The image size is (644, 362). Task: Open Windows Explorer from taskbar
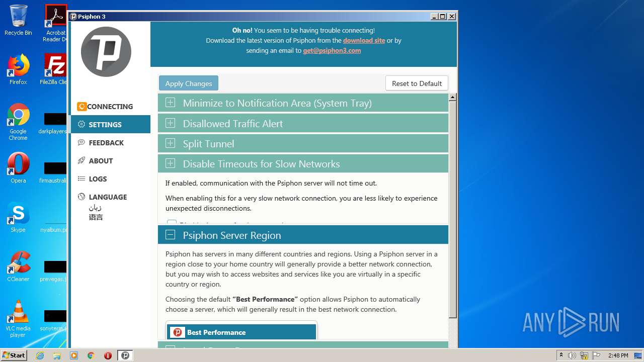point(57,355)
